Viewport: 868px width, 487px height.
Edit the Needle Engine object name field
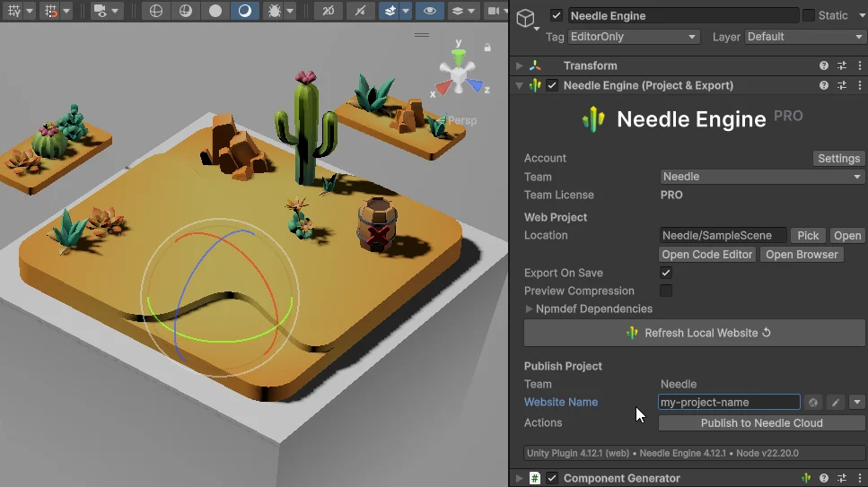click(683, 15)
